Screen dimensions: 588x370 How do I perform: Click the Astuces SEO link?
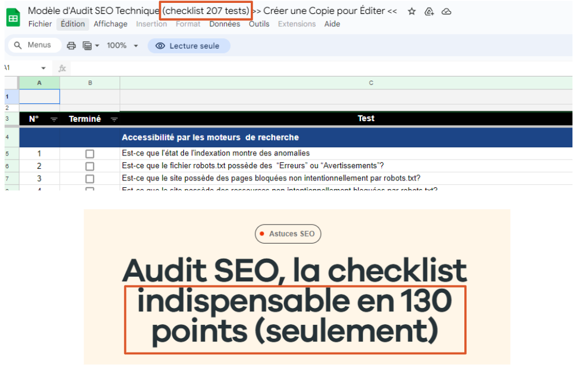(x=288, y=234)
